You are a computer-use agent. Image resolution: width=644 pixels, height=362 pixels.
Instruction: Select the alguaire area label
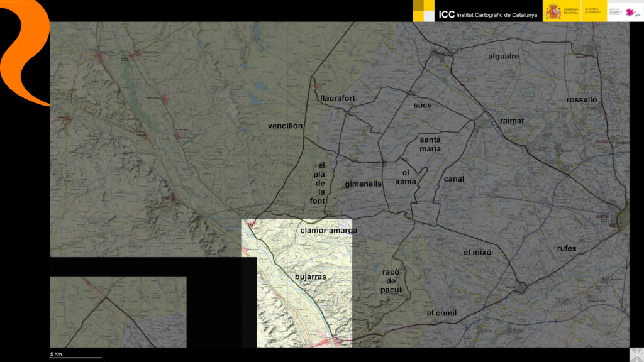[504, 57]
